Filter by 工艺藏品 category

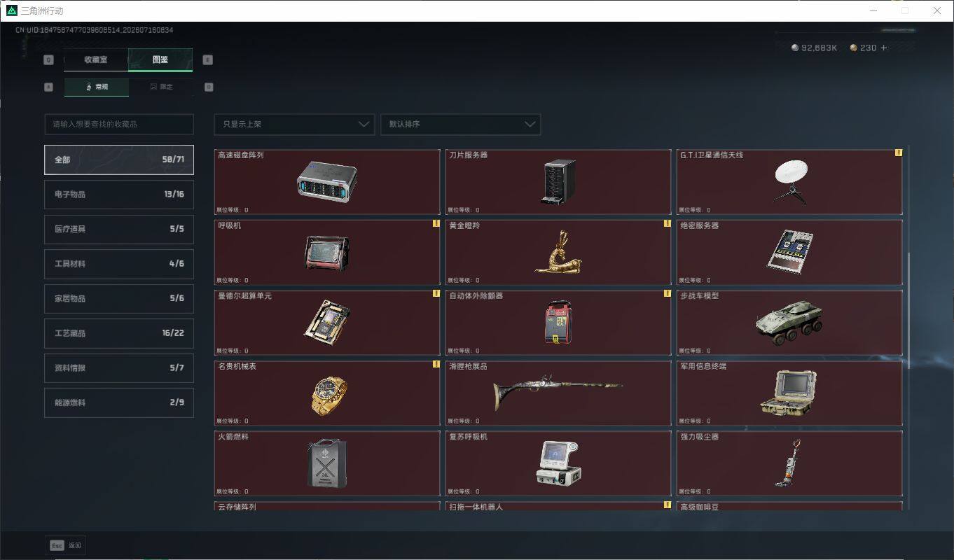coord(119,333)
